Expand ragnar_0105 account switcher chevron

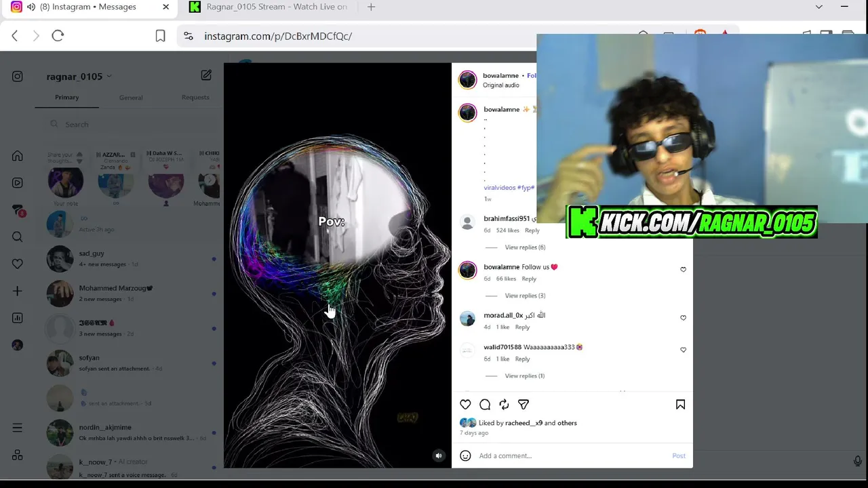109,77
